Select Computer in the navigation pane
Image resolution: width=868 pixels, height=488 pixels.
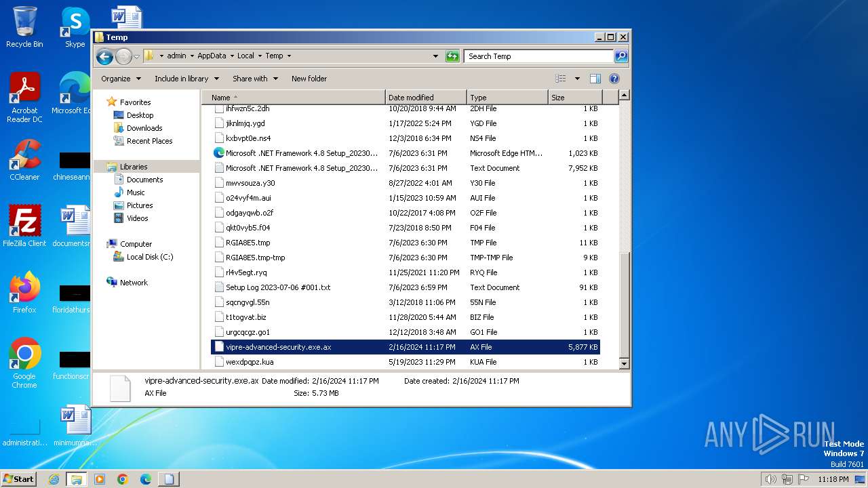(x=136, y=244)
